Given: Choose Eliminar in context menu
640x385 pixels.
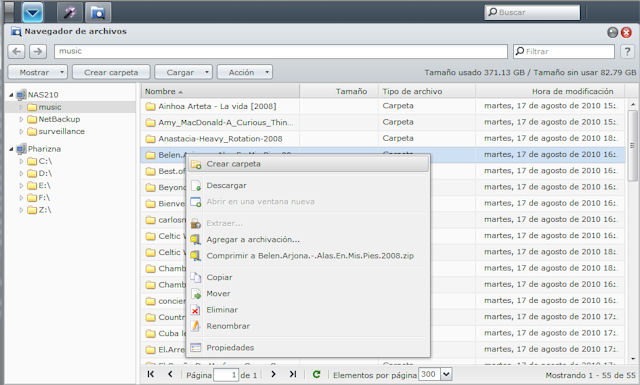Looking at the screenshot, I should pos(308,310).
